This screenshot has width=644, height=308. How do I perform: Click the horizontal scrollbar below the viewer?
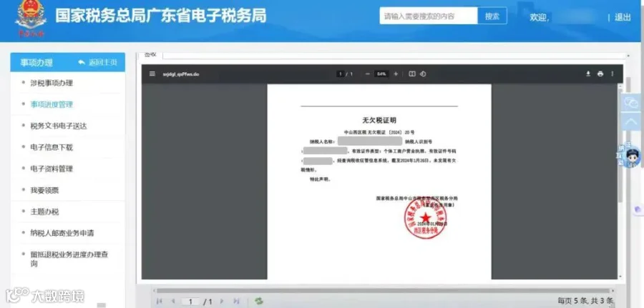click(x=385, y=290)
